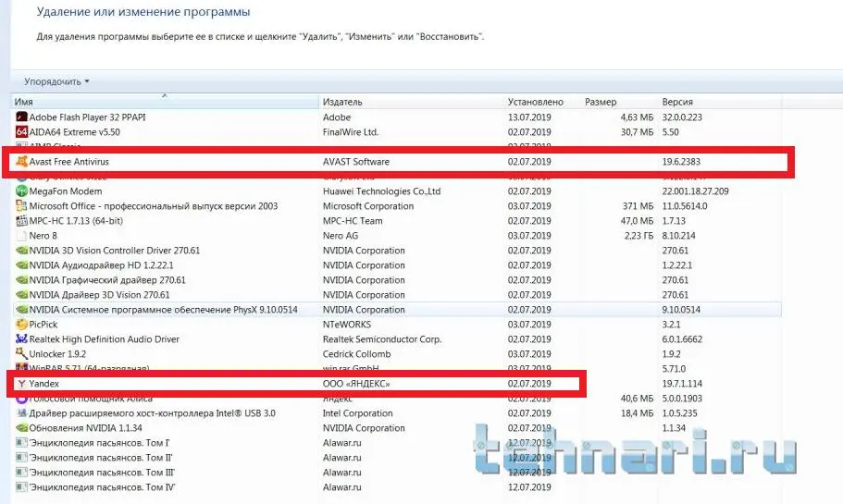Click size value 2,23 ГБ
Viewport: 843px width, 504px height.
[x=638, y=235]
